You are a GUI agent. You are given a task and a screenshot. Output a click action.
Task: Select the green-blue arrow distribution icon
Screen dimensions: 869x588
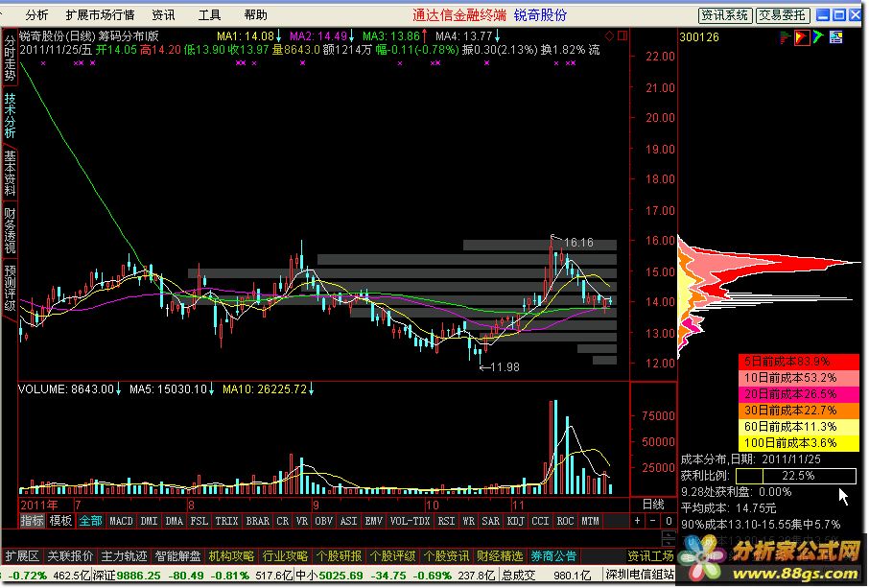click(x=818, y=37)
